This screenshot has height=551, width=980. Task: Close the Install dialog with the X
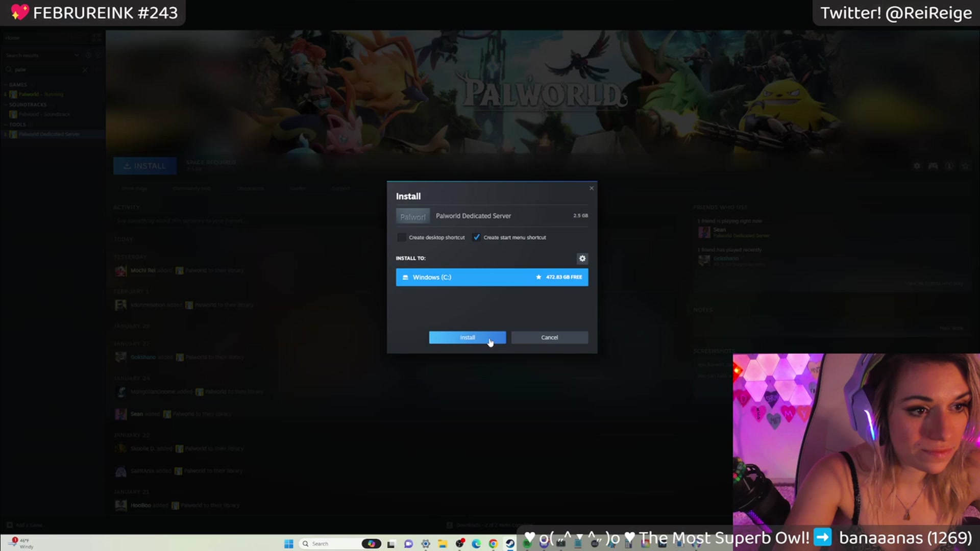pos(592,188)
